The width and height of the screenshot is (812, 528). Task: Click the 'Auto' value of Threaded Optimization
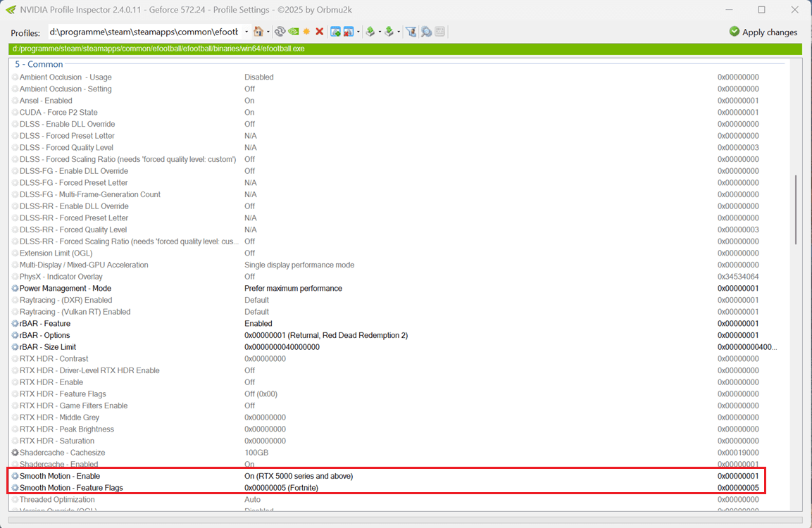252,500
